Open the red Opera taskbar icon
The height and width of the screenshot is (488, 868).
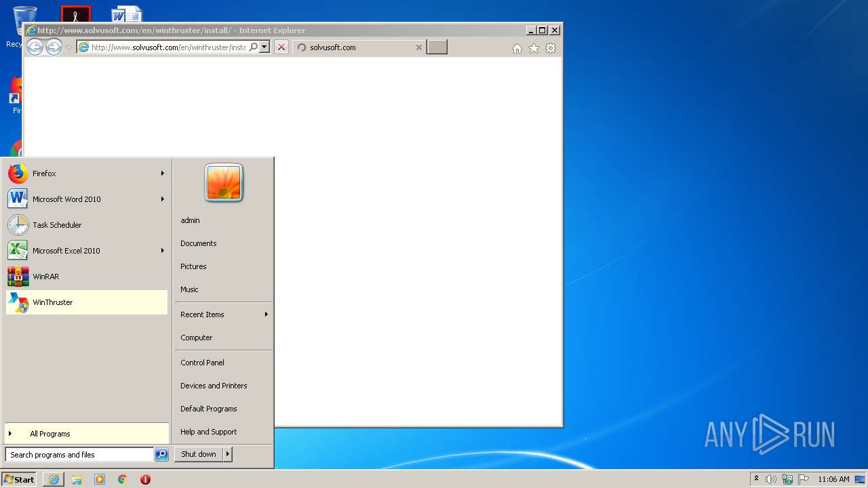145,479
